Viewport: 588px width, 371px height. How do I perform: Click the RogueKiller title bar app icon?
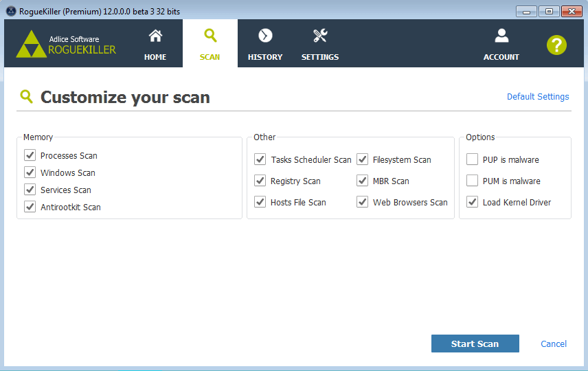pyautogui.click(x=10, y=10)
